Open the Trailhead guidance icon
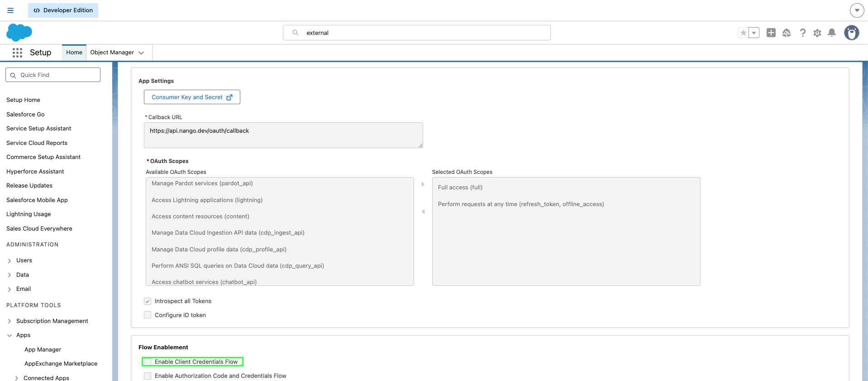This screenshot has height=381, width=868. click(787, 33)
